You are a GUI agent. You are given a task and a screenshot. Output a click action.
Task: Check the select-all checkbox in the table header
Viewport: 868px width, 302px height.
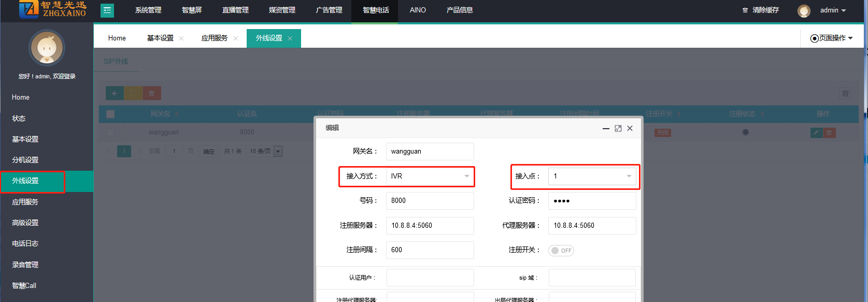coord(110,114)
